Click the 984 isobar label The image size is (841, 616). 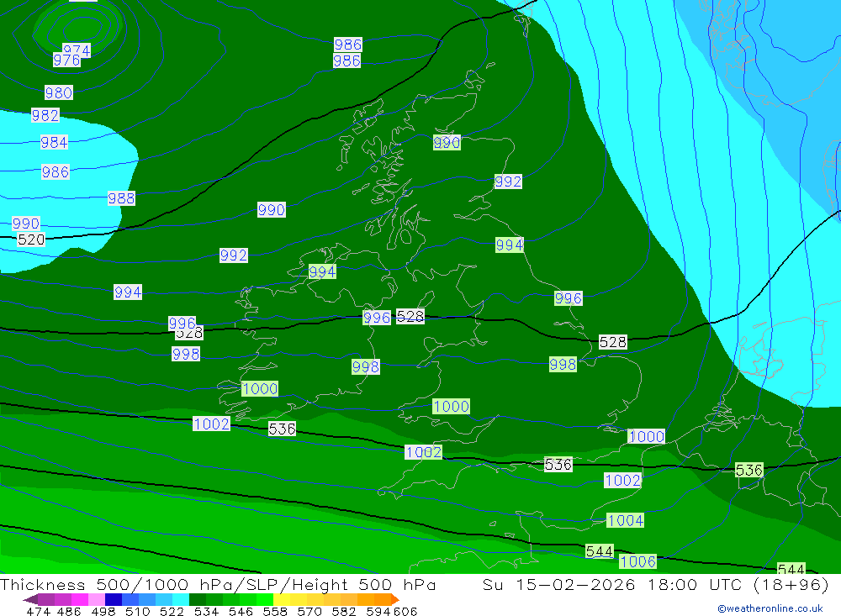pos(54,143)
